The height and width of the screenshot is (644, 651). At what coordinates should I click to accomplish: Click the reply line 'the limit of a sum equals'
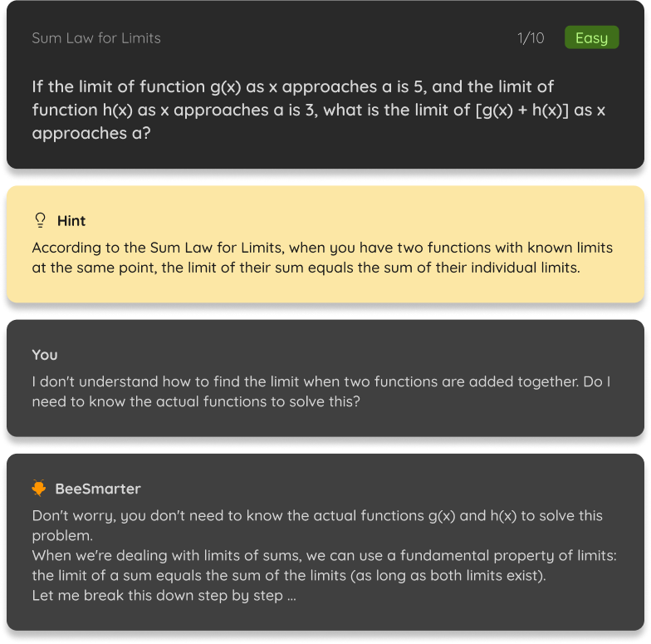click(x=289, y=576)
